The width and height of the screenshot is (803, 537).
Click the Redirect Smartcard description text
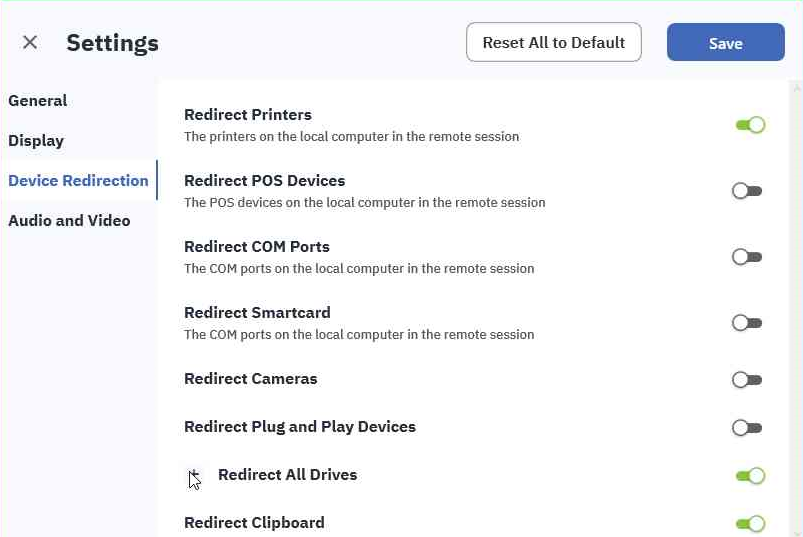(359, 335)
